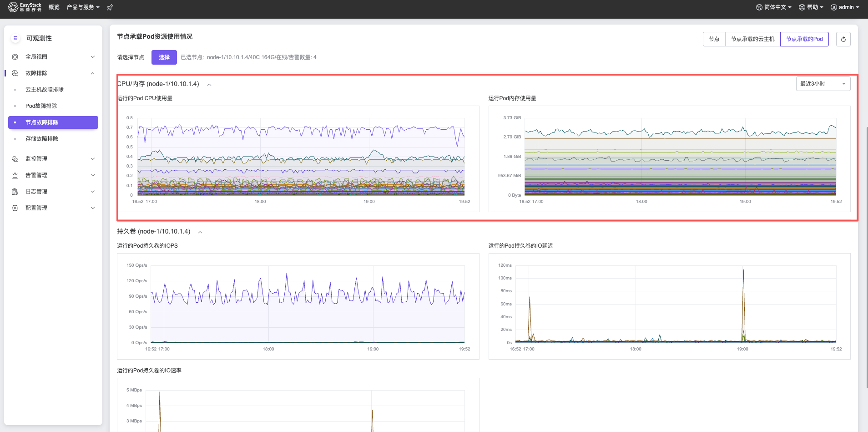Screen dimensions: 868x432
Task: Click the 故障排除 sidebar icon
Action: pos(15,73)
